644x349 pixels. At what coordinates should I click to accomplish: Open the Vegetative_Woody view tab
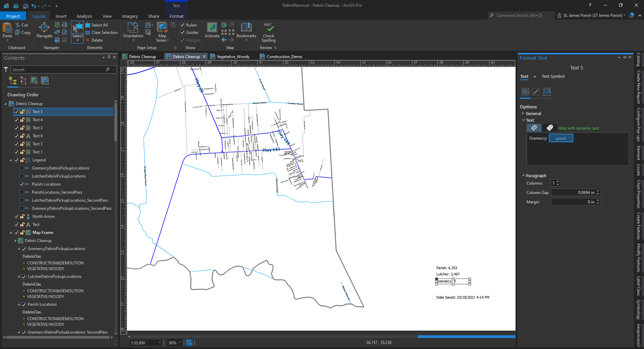pyautogui.click(x=233, y=57)
